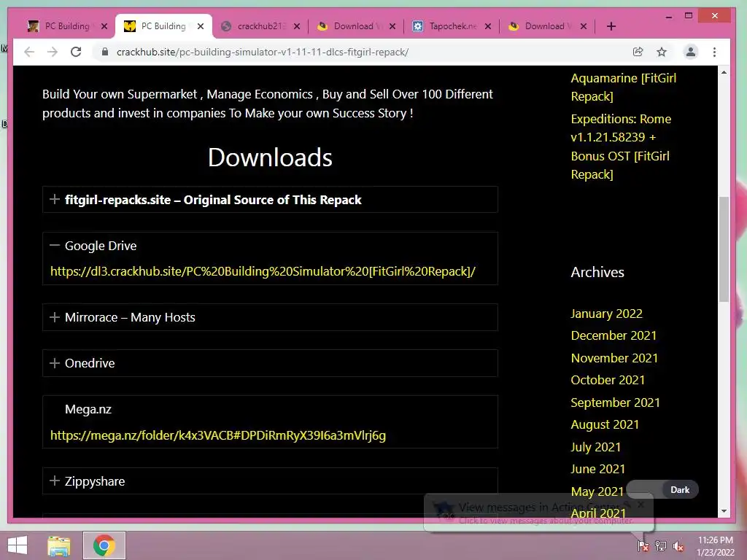This screenshot has width=747, height=560.
Task: Click the Archives heading
Action: coord(597,272)
